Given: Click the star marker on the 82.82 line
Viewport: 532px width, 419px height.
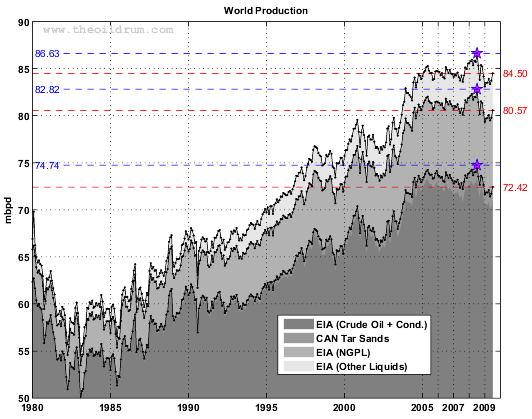Looking at the screenshot, I should tap(477, 89).
